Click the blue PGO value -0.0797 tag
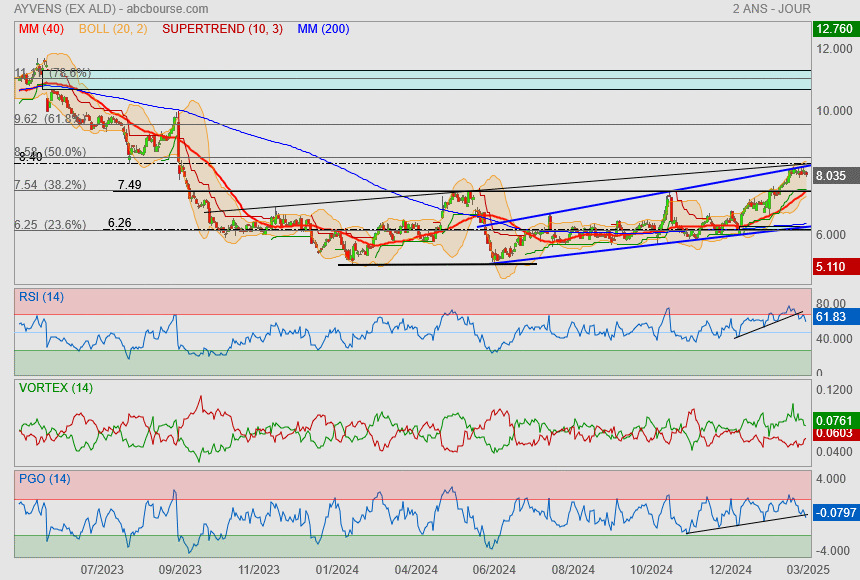860x580 pixels. click(x=834, y=513)
